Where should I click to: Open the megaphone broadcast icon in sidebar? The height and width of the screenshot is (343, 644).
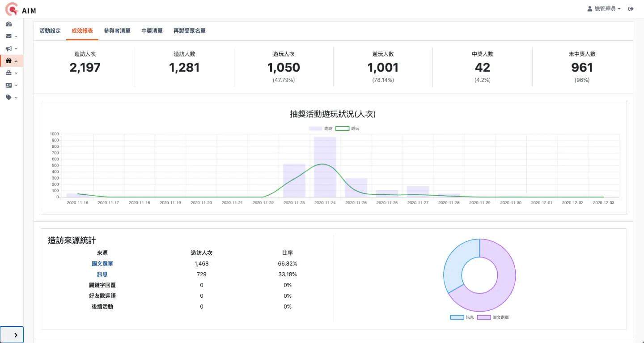8,48
